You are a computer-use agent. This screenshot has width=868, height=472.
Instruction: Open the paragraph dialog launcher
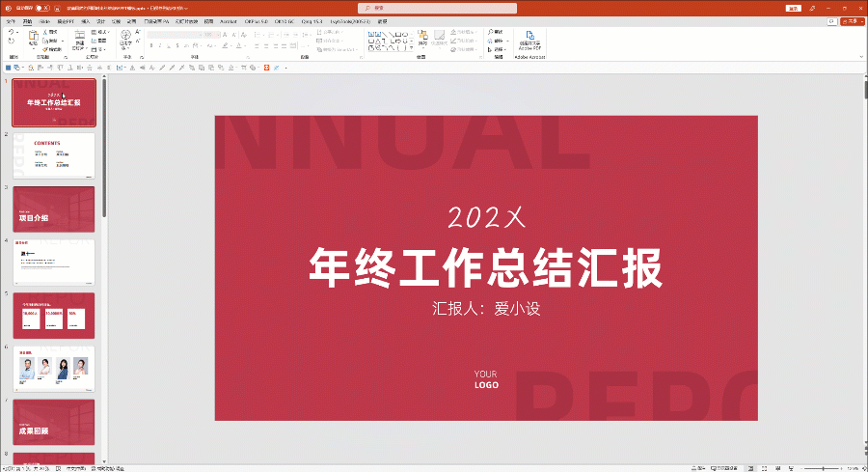[x=361, y=57]
